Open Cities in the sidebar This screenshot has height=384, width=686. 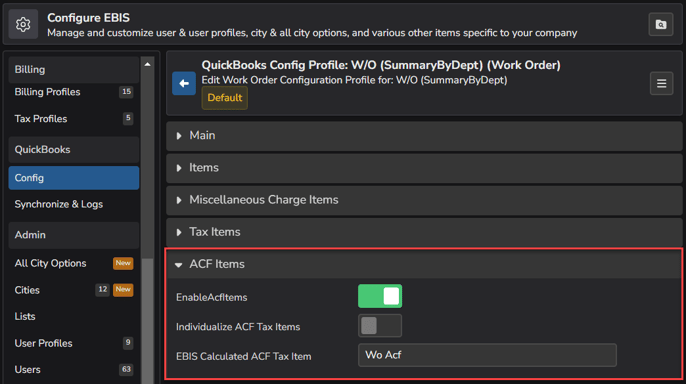[74, 290]
